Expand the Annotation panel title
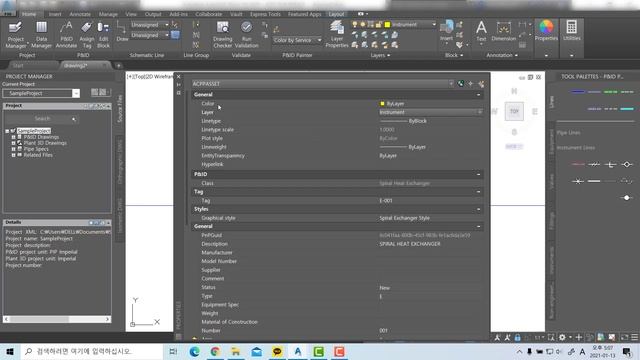The image size is (640, 360). click(x=502, y=55)
